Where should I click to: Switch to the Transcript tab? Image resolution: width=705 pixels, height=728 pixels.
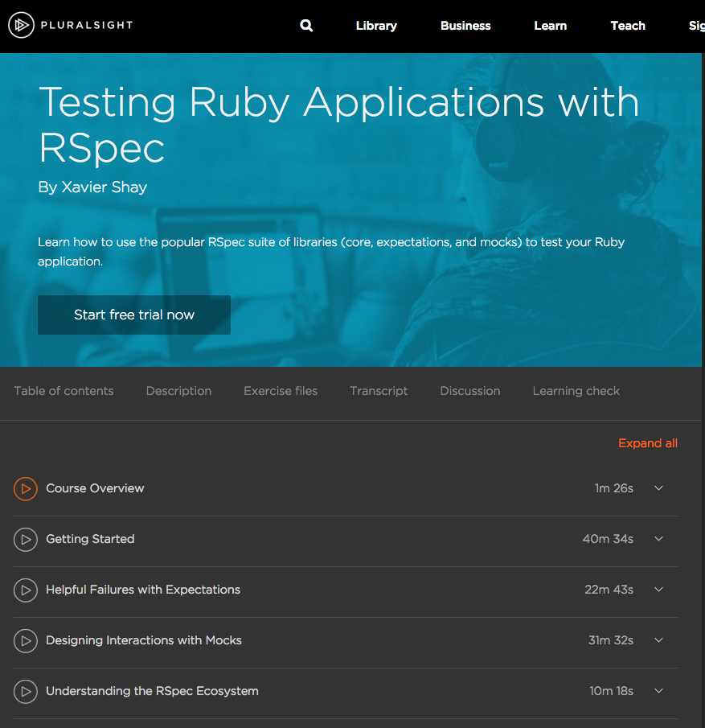(379, 391)
